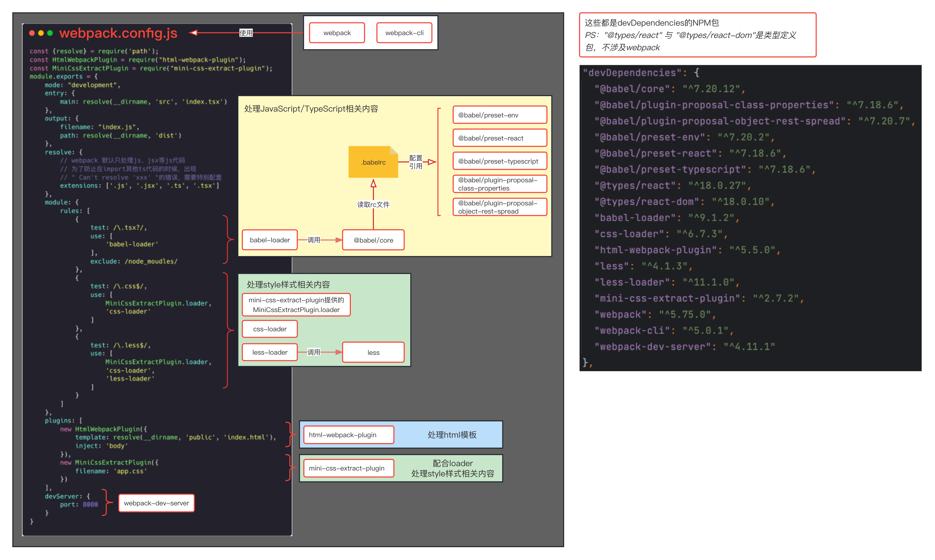This screenshot has height=560, width=935.
Task: Click 调用 label between babel-loader and @babel/core
Action: (x=314, y=240)
